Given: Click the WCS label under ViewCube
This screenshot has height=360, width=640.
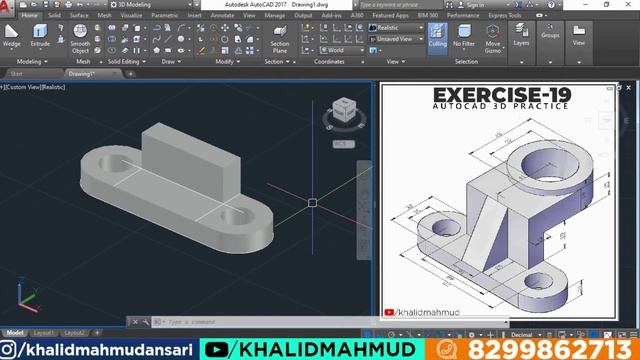Looking at the screenshot, I should point(344,144).
